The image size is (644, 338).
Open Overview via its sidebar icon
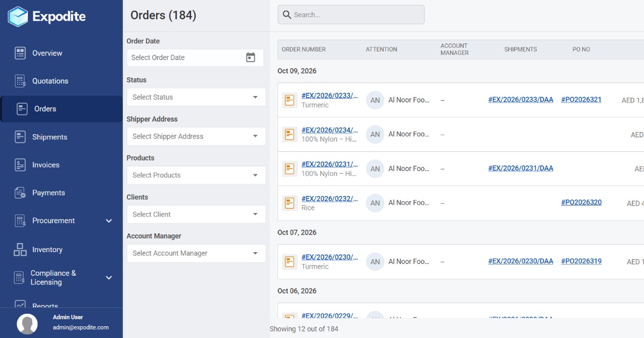(20, 53)
